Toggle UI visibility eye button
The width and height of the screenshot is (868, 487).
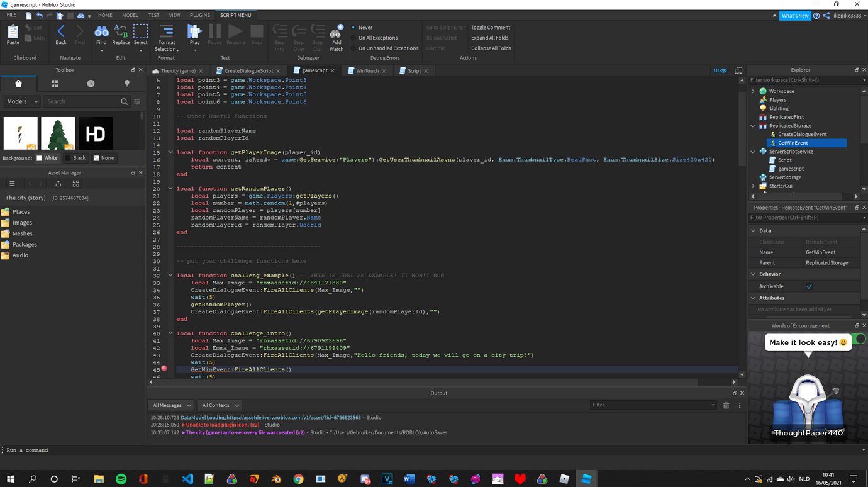click(x=720, y=70)
